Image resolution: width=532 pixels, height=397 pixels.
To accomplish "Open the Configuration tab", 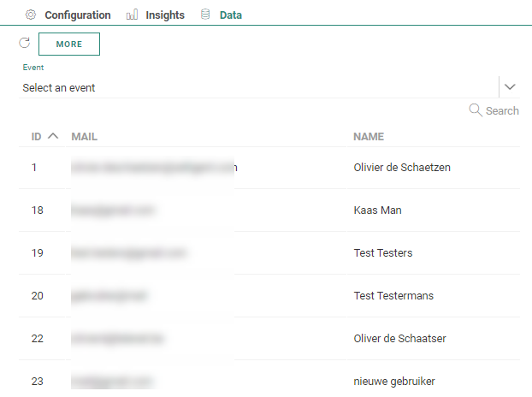I will pyautogui.click(x=77, y=15).
